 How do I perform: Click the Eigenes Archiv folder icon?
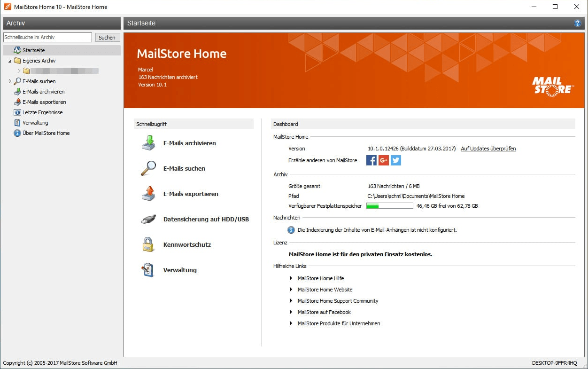[17, 61]
